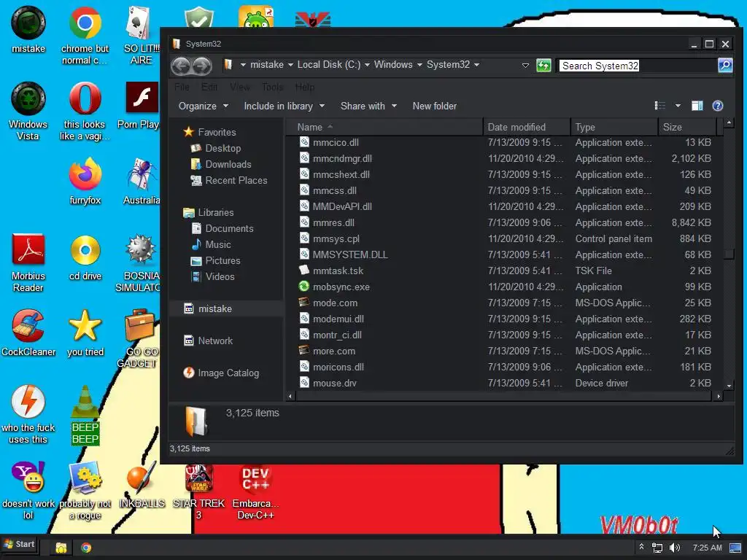Screen dimensions: 747x560
Task: Open the Australia spider solitaire icon
Action: coord(141,181)
